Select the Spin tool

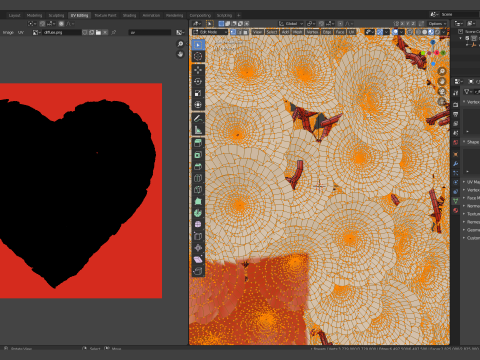(x=198, y=213)
